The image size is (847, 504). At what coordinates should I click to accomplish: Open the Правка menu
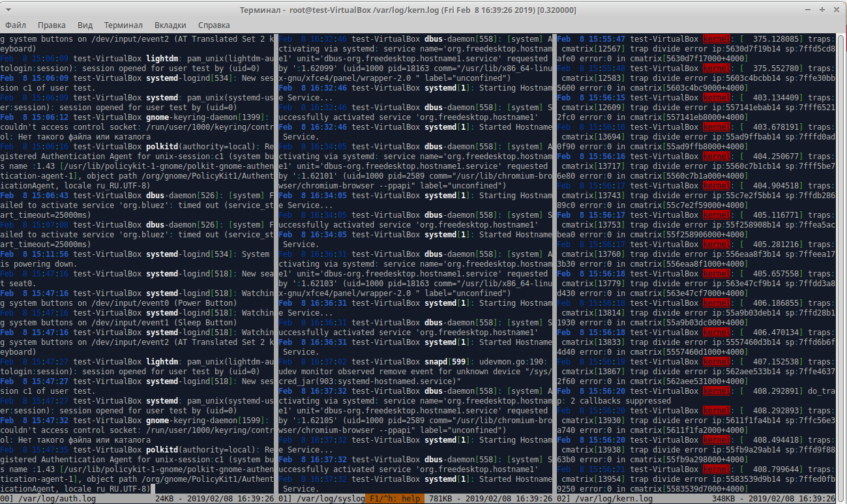pyautogui.click(x=52, y=25)
